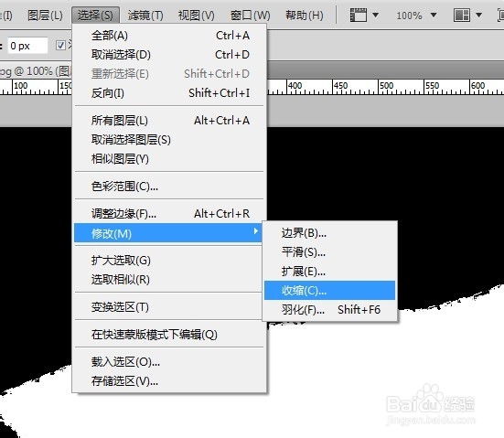Open the 视图(V) menu
The image size is (504, 438).
(x=196, y=16)
